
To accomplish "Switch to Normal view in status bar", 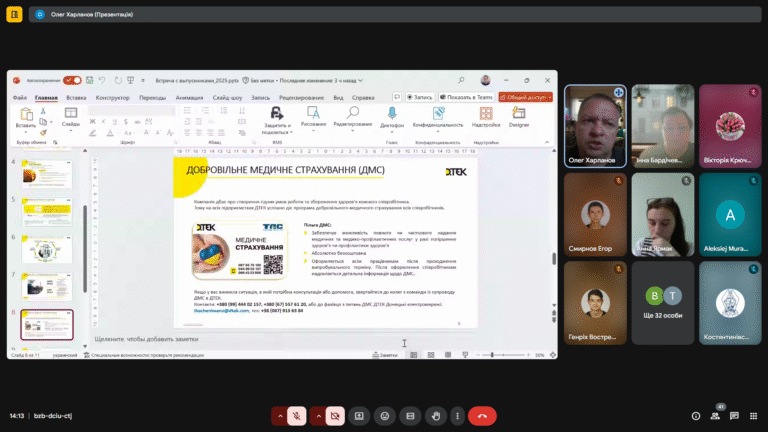I will pos(414,355).
